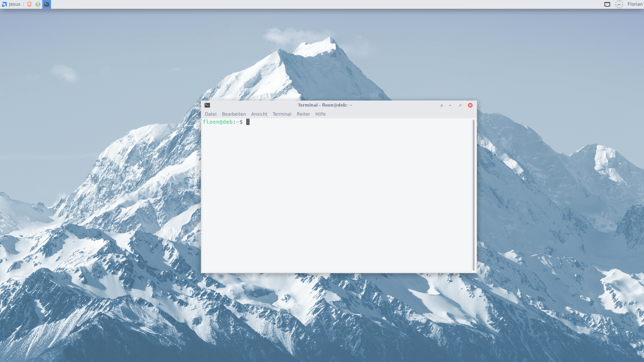Open the Hilfe menu

pos(320,114)
